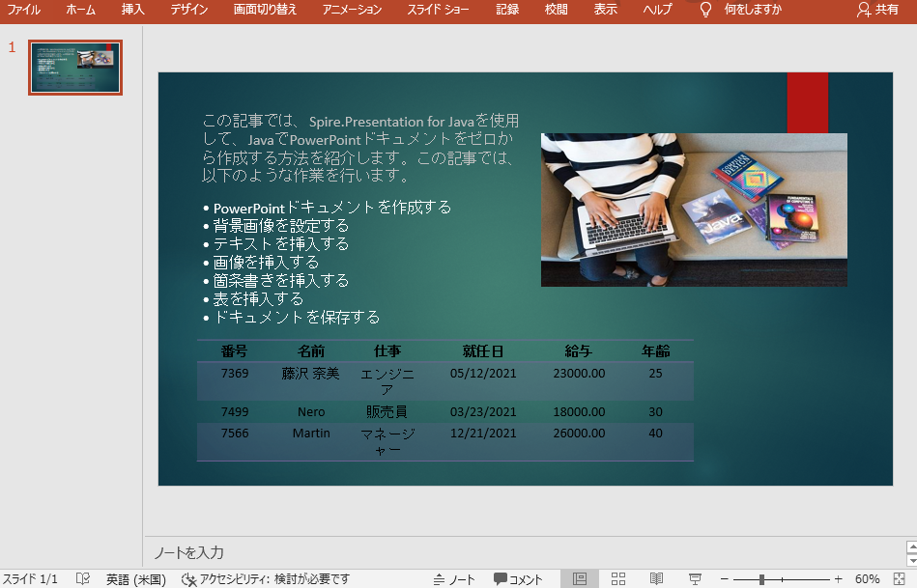Open the 挿入 ribbon tab

(132, 10)
